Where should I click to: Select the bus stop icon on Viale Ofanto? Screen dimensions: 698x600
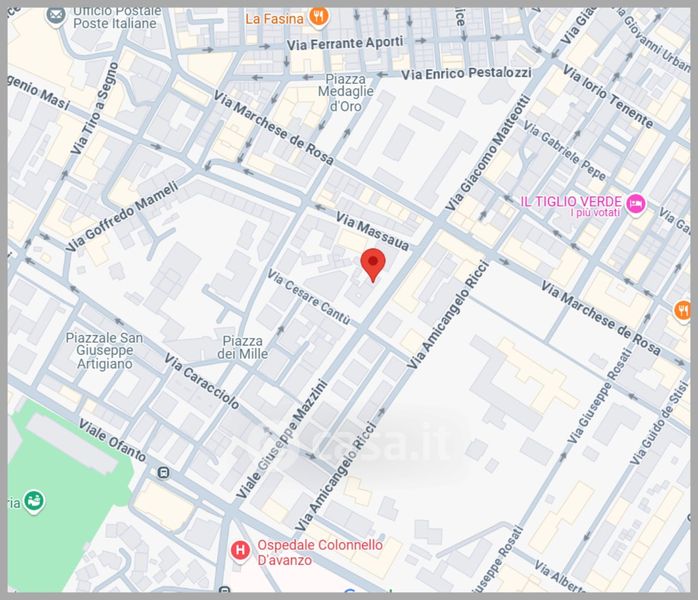[x=163, y=473]
